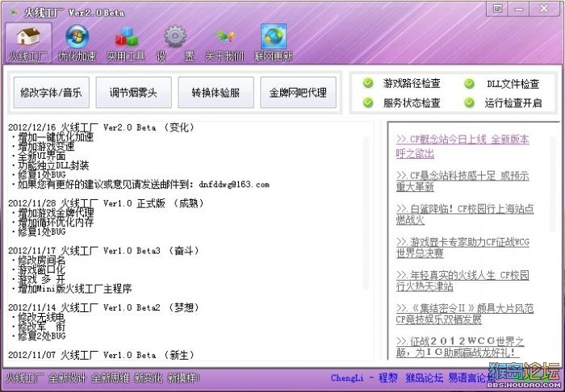This screenshot has width=565, height=392.
Task: Click news panel scrollbar on right
Action: (x=552, y=184)
